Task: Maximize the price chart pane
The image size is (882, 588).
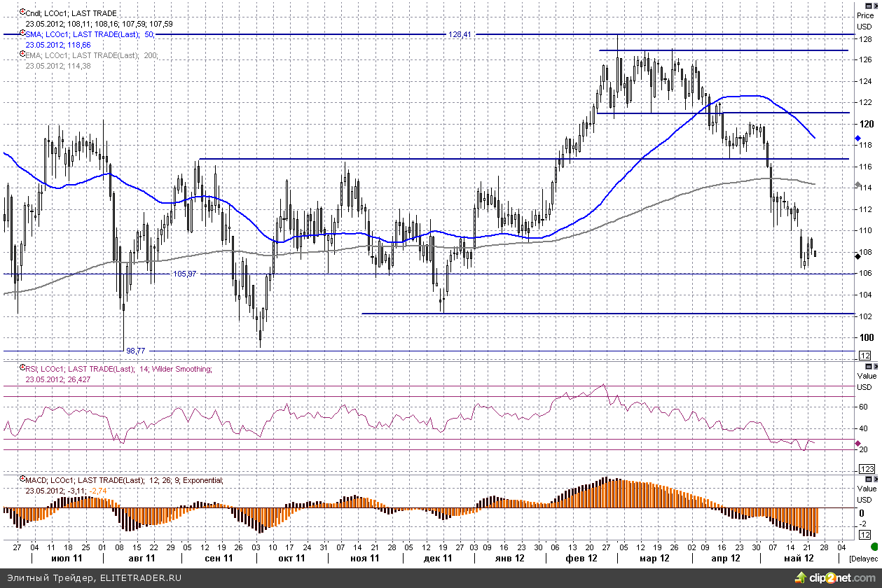Action: [869, 4]
